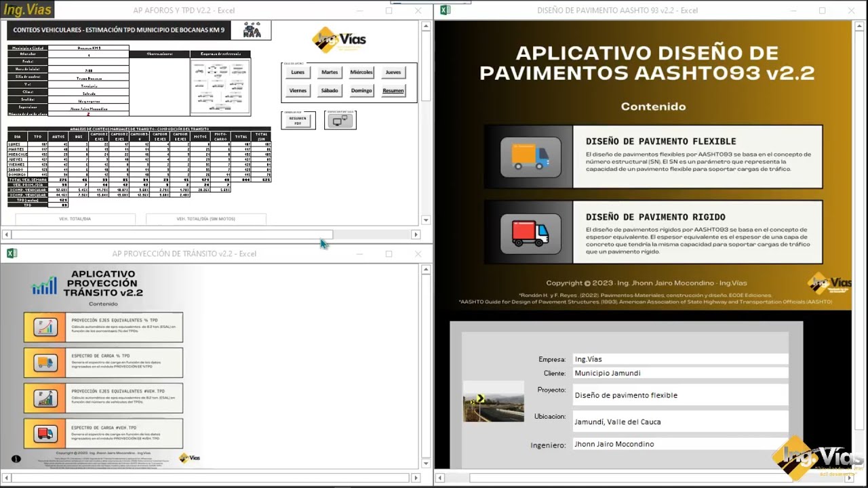Viewport: 868px width, 488px height.
Task: Edit the Ubicacion field showing Jamundí, Valle del Cauca
Action: (680, 422)
